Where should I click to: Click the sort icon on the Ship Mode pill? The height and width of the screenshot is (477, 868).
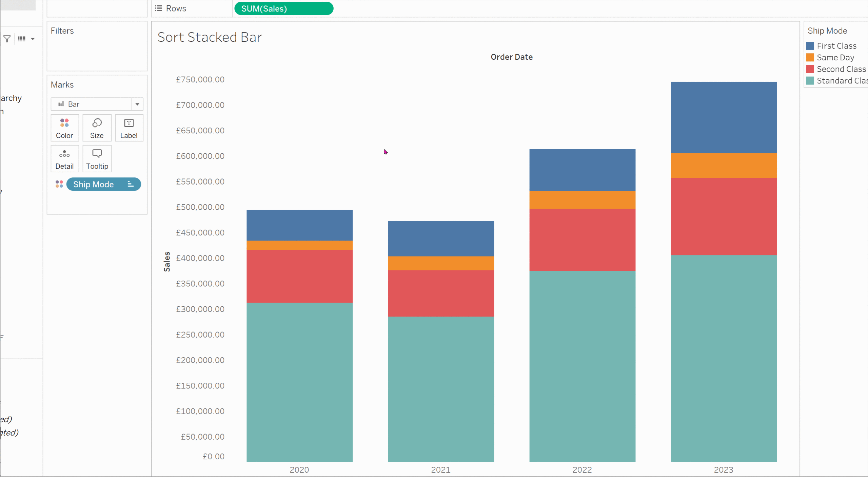(x=131, y=184)
